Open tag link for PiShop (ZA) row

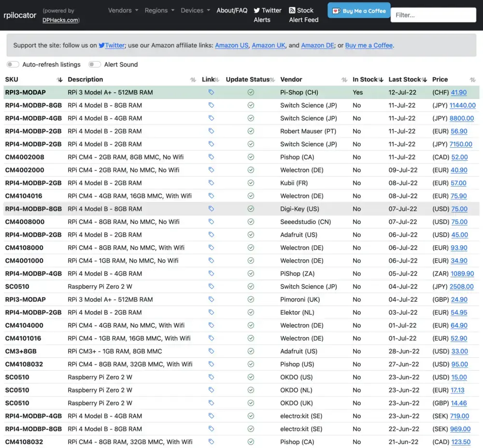click(x=211, y=273)
